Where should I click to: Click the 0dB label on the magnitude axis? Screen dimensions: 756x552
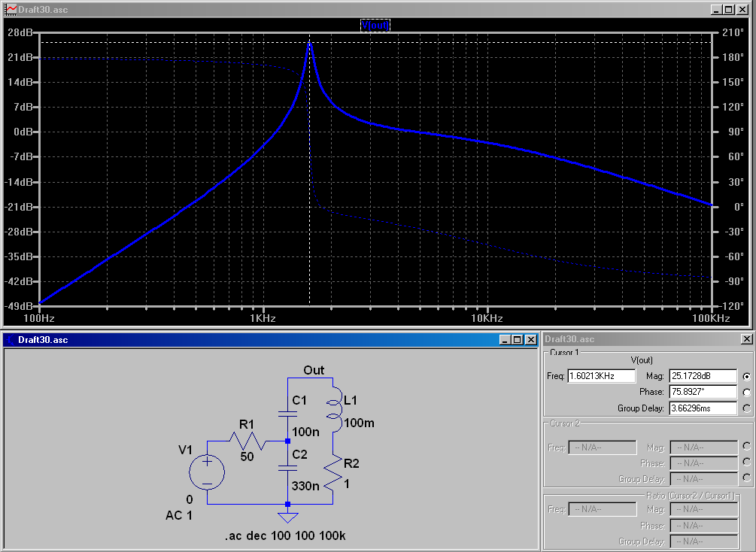23,132
